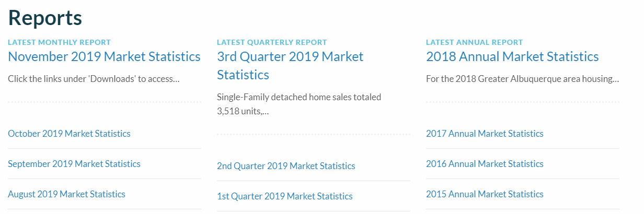Viewport: 644px width, 214px height.
Task: View 2015 Annual Market Statistics
Action: 485,194
